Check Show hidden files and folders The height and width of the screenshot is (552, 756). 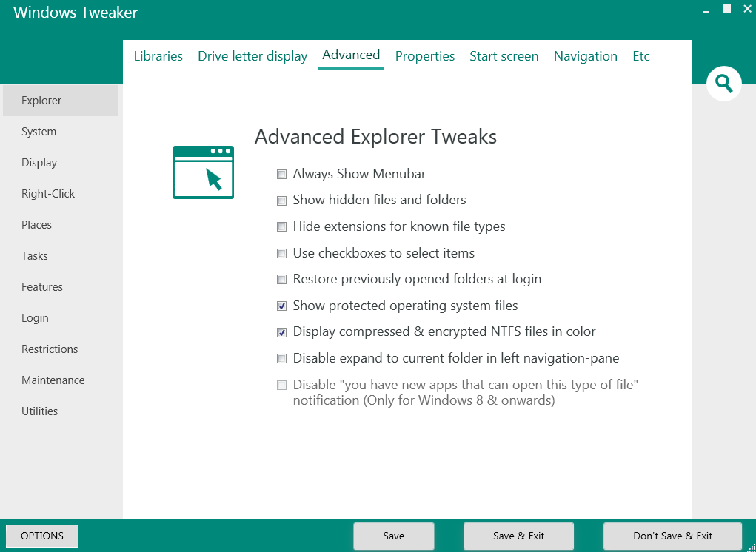(281, 201)
